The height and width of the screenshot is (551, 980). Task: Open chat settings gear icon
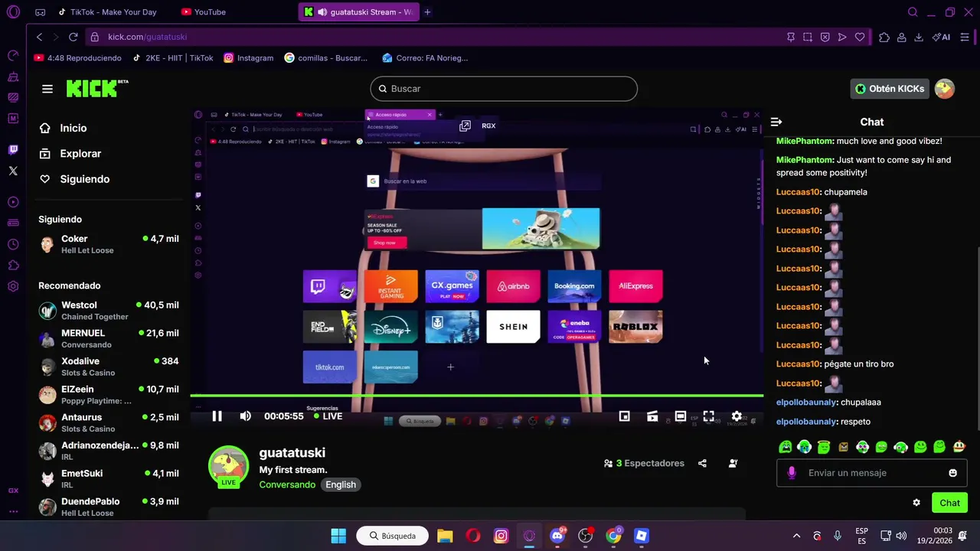coord(916,503)
